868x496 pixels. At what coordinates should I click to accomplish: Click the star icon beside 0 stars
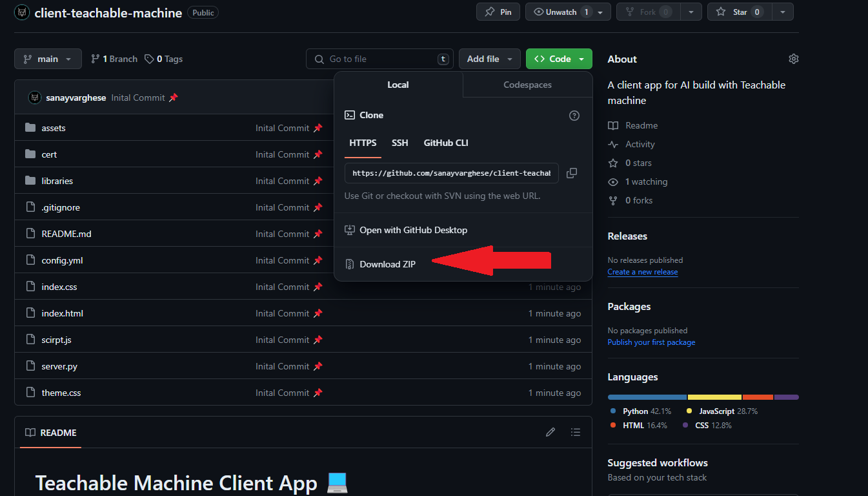coord(613,163)
